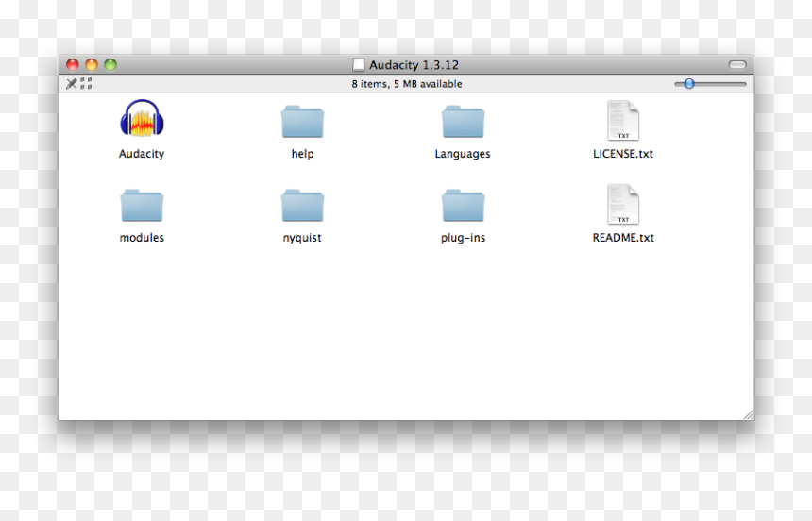Click the yellow minimize window button

click(x=92, y=65)
